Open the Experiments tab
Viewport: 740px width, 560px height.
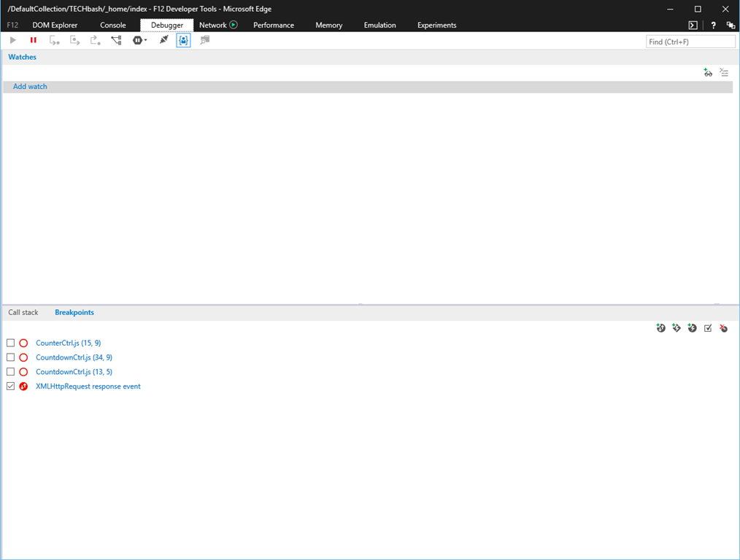pos(437,26)
